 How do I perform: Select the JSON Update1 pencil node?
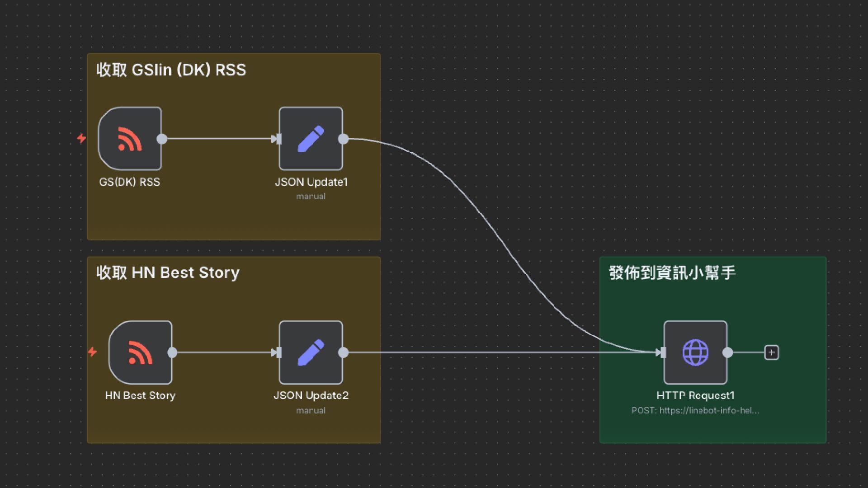(311, 139)
